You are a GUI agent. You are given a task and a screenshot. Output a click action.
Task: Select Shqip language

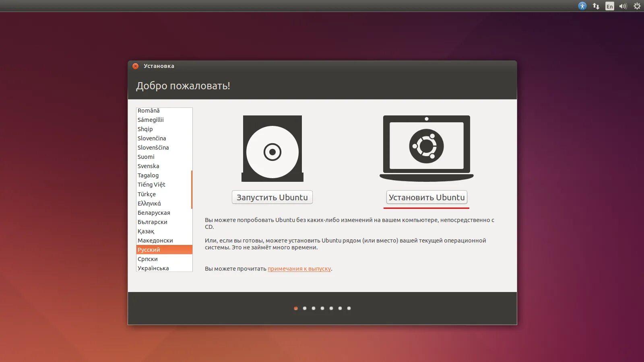164,129
